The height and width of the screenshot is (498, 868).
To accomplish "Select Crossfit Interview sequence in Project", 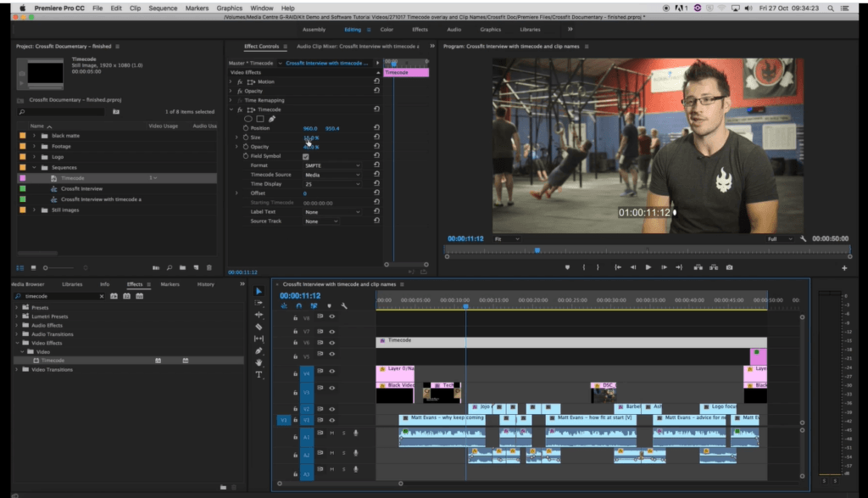I will [81, 189].
